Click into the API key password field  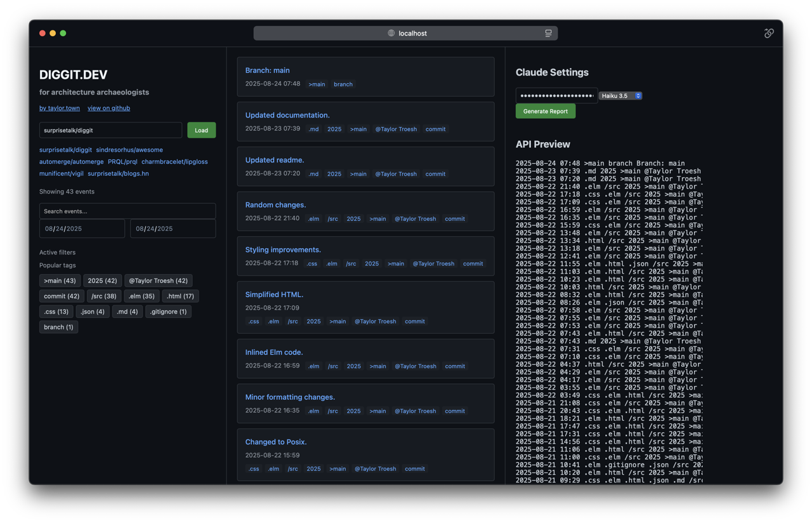coord(556,96)
